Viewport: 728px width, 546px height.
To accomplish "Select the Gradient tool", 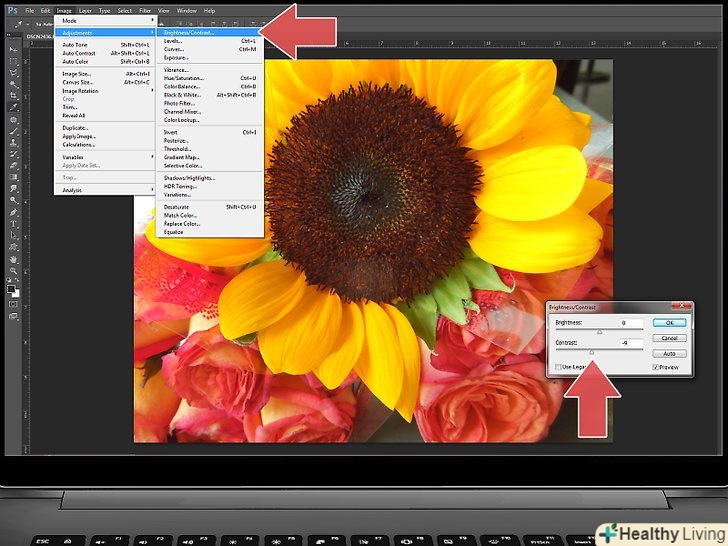I will pyautogui.click(x=13, y=177).
